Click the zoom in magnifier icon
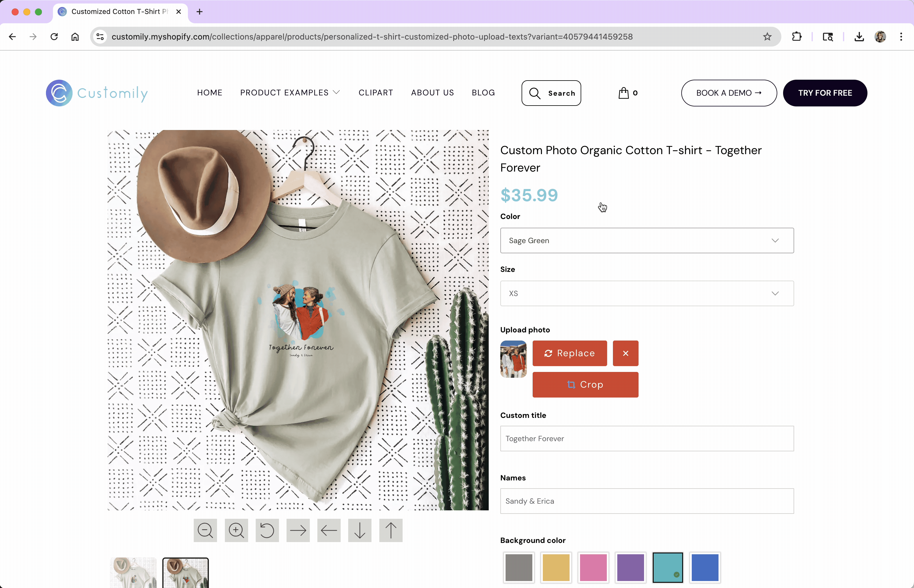Image resolution: width=914 pixels, height=588 pixels. coord(236,530)
